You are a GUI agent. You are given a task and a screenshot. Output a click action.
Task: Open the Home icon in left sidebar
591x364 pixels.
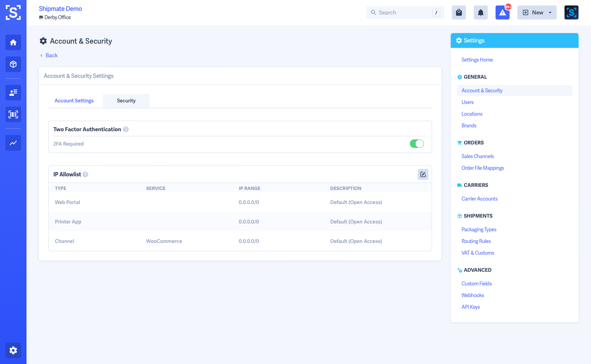point(13,42)
